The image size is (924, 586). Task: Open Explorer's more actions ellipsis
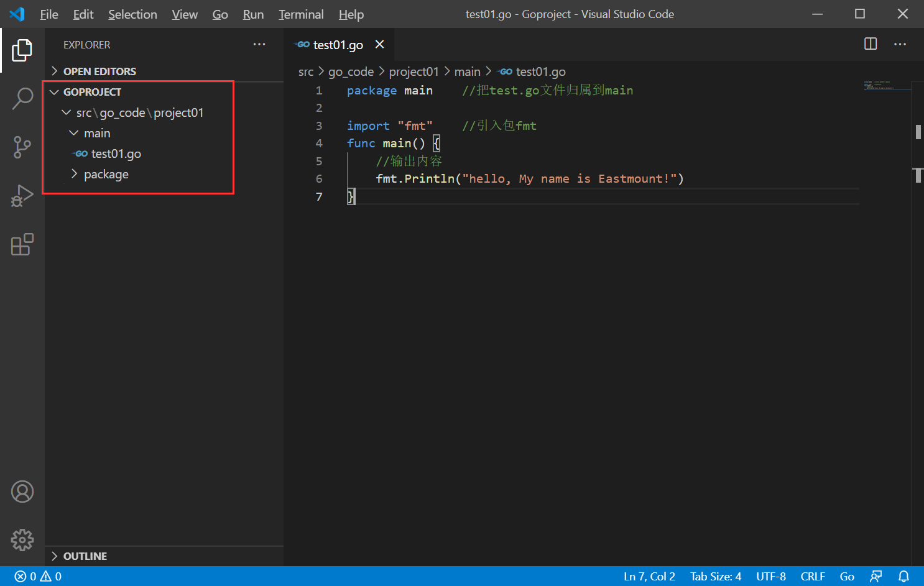tap(259, 44)
